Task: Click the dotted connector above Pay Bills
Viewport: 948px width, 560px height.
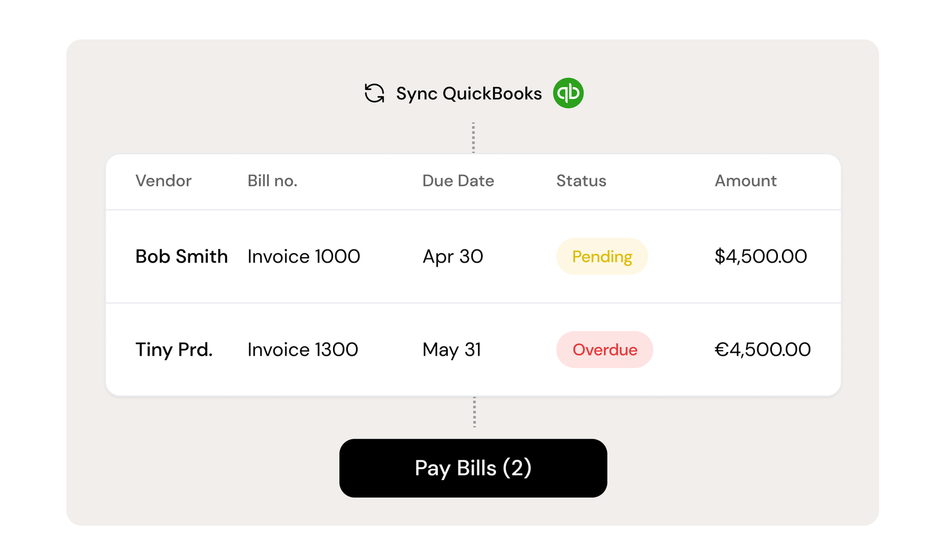Action: (x=474, y=412)
